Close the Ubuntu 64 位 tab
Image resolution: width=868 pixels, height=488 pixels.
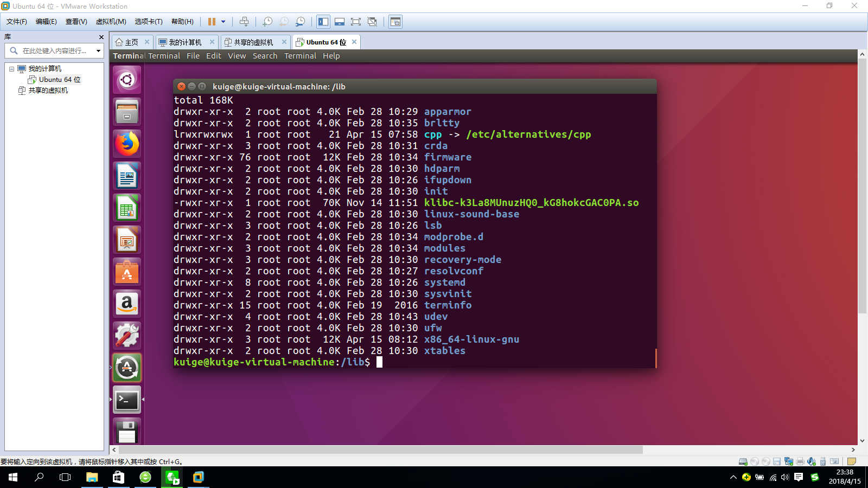(354, 42)
